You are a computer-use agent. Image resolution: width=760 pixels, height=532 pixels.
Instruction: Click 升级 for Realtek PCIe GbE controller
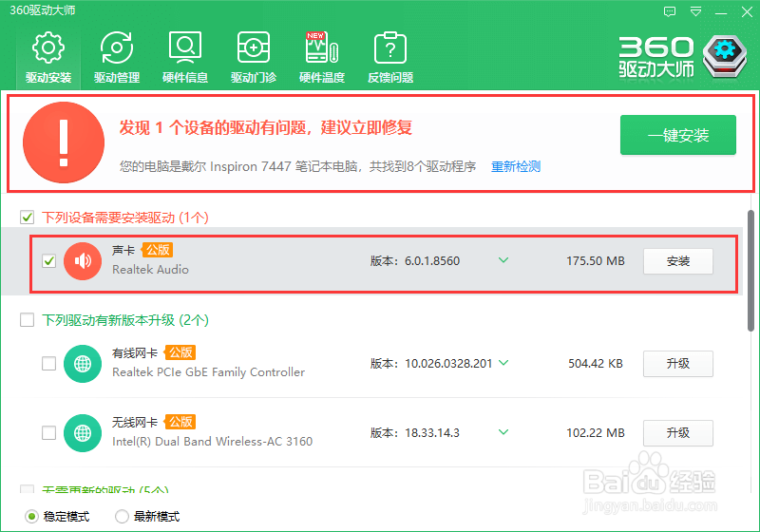click(x=678, y=364)
